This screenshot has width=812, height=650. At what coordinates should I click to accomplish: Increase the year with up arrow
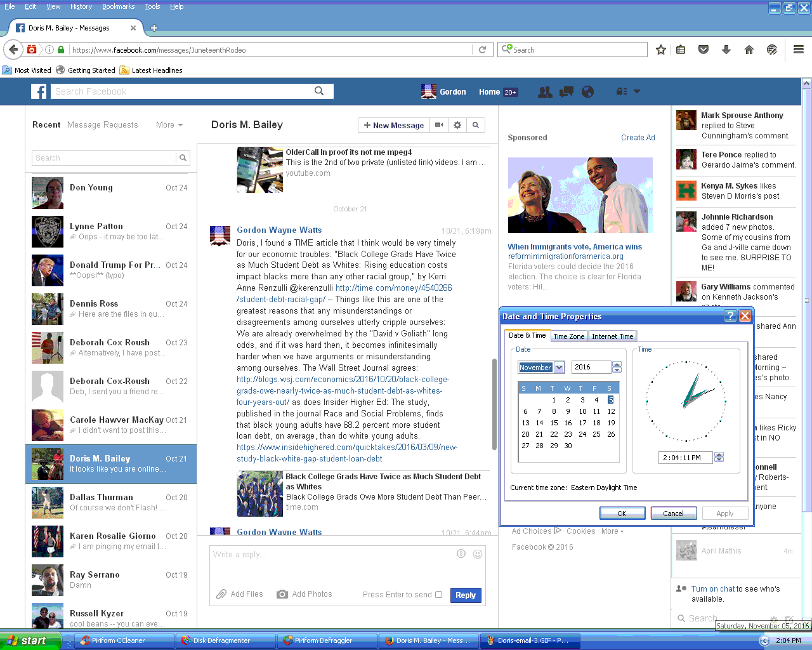tap(617, 364)
